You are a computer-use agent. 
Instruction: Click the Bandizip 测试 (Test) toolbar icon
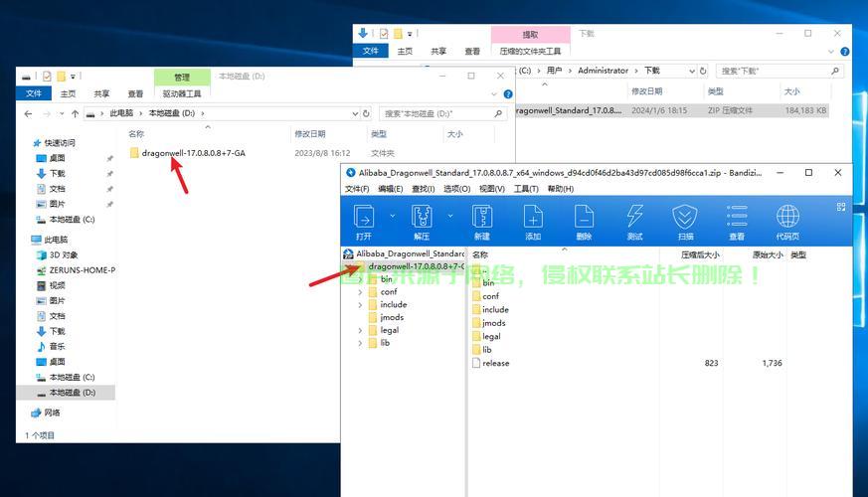pos(634,222)
